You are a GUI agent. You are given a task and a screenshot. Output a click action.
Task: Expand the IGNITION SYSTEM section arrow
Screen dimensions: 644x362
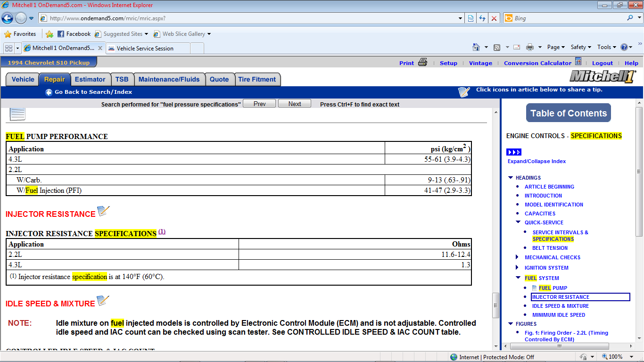point(518,268)
